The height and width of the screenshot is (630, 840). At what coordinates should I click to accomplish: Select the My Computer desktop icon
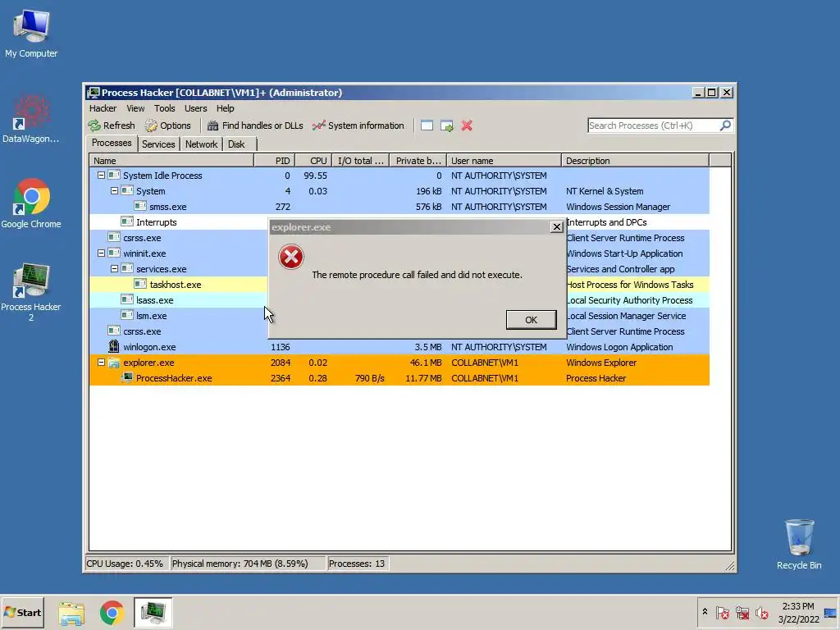[31, 33]
